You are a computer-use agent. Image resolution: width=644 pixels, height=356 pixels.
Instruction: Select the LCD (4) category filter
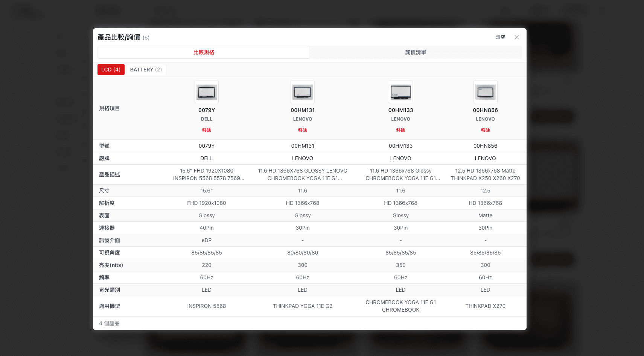pyautogui.click(x=111, y=70)
